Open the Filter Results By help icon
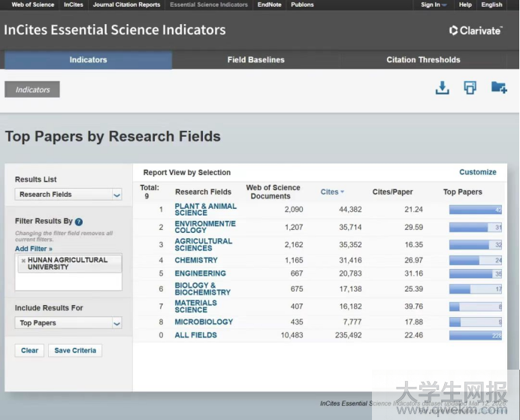 [79, 222]
